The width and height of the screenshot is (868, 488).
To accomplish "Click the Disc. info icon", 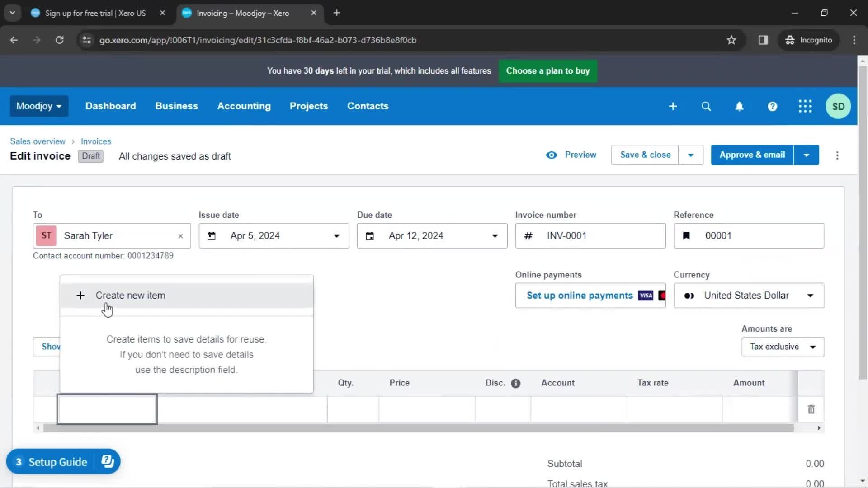I will (515, 383).
